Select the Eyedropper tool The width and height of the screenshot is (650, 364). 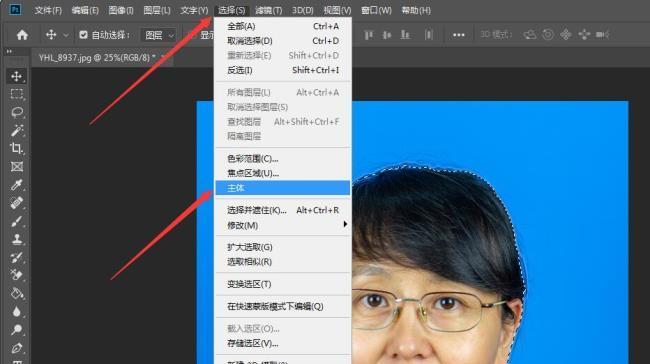(17, 185)
